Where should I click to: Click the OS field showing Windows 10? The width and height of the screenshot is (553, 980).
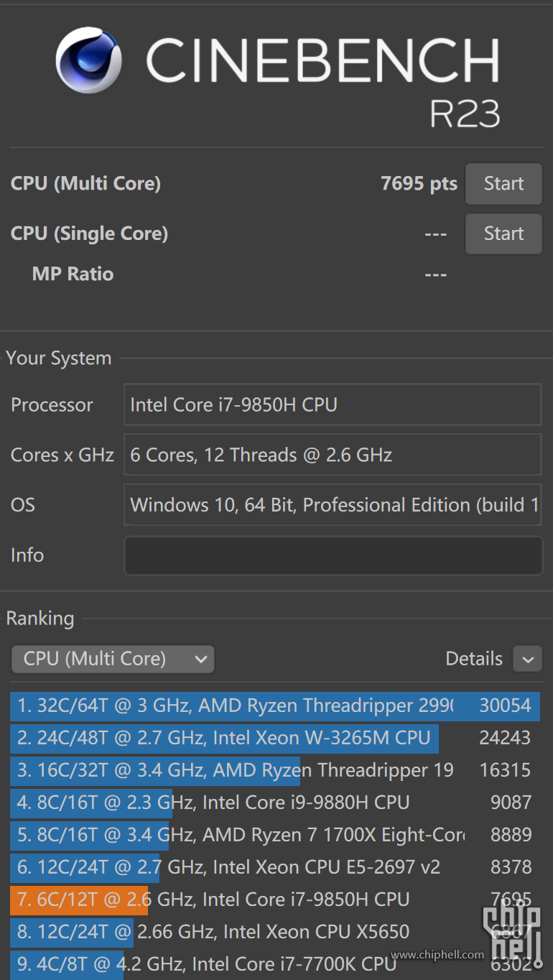point(333,505)
